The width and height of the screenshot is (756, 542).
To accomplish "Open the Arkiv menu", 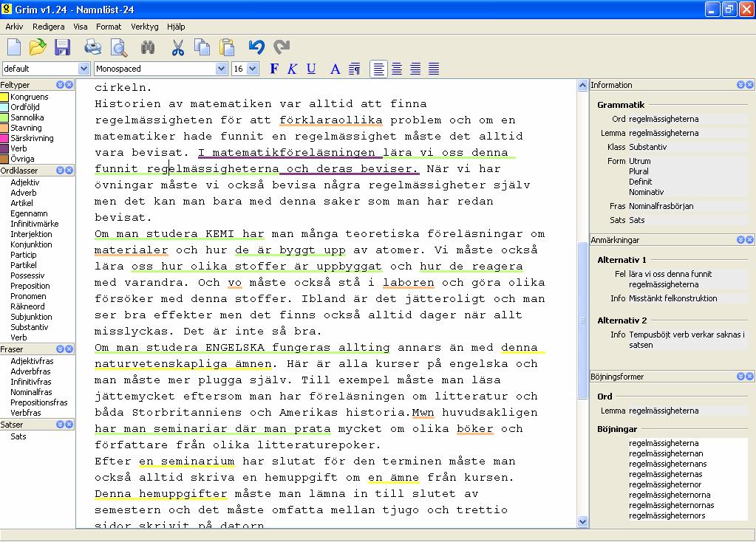I will pos(15,27).
